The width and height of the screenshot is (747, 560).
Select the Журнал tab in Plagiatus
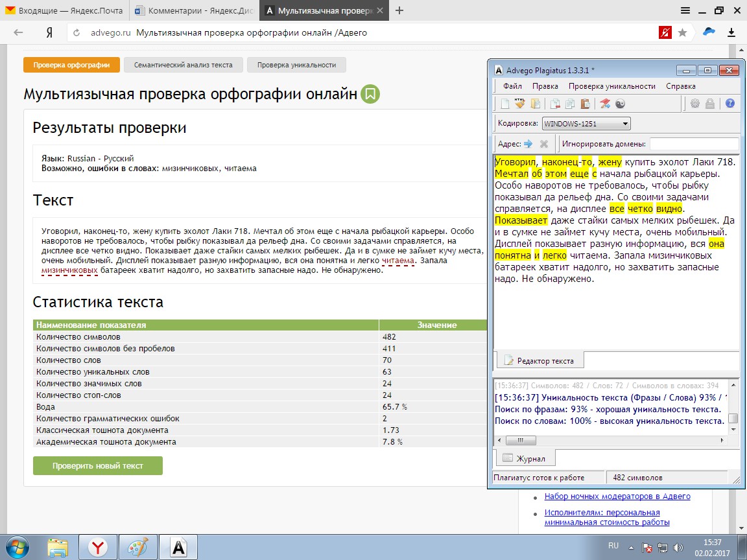coord(524,458)
